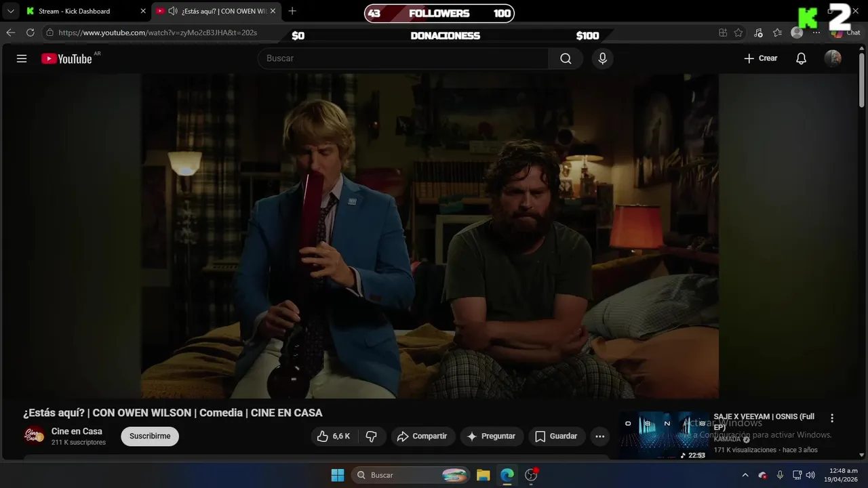Open more actions ellipsis below video
Screen dimensions: 868x488
click(x=599, y=436)
